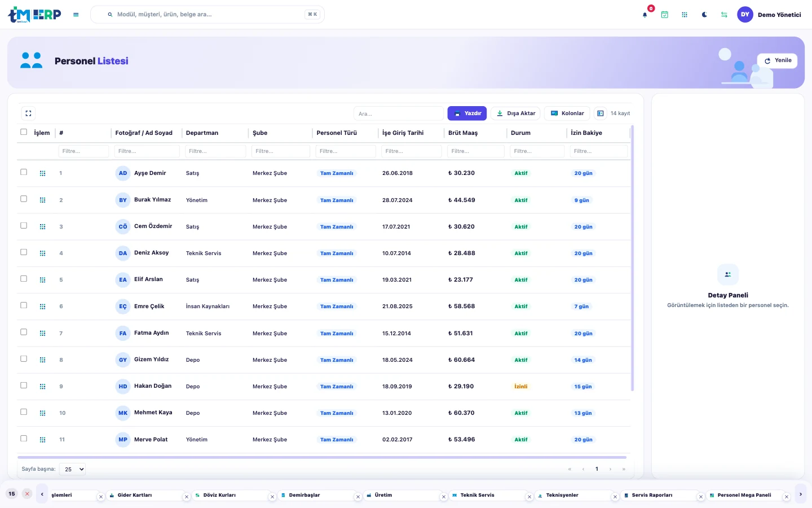The width and height of the screenshot is (812, 508).
Task: Open the notifications bell
Action: pyautogui.click(x=645, y=15)
